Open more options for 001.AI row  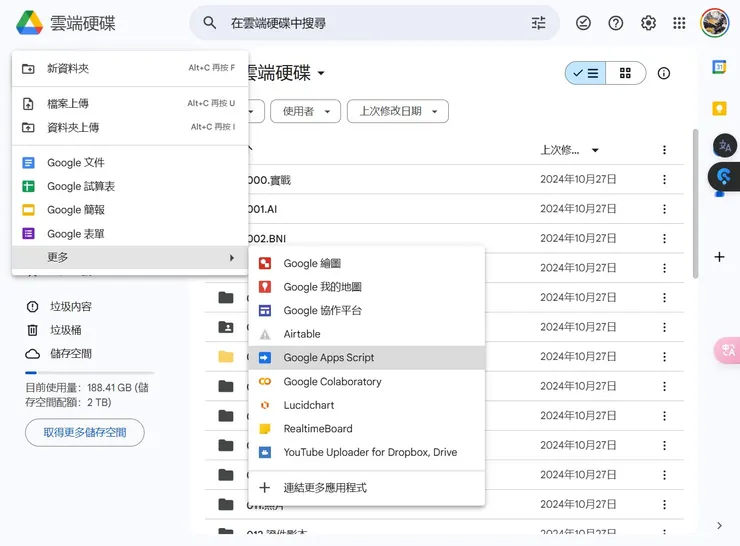pyautogui.click(x=664, y=209)
